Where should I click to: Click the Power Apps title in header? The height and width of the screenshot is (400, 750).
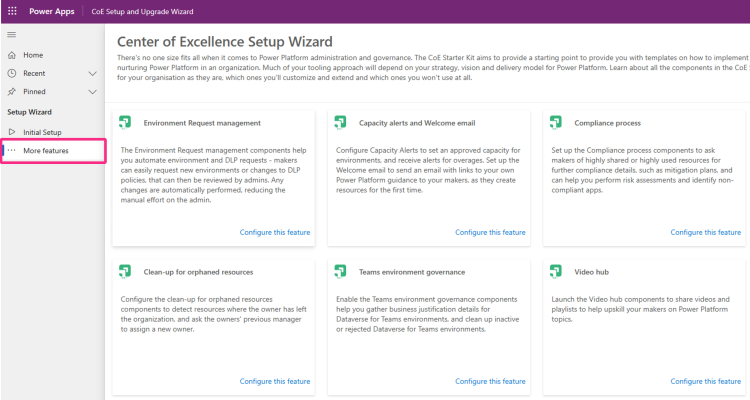click(59, 11)
